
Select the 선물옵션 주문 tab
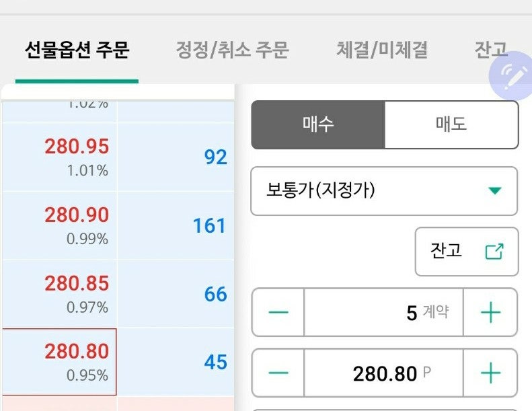[77, 50]
